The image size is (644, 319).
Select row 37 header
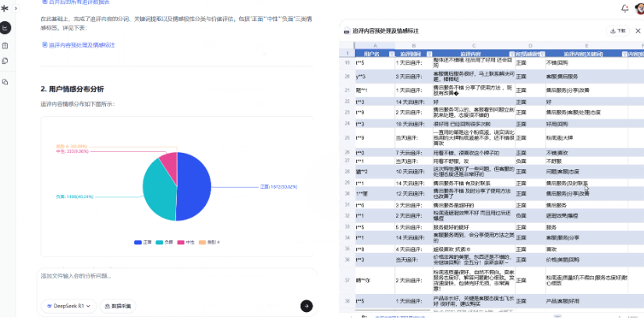click(347, 280)
